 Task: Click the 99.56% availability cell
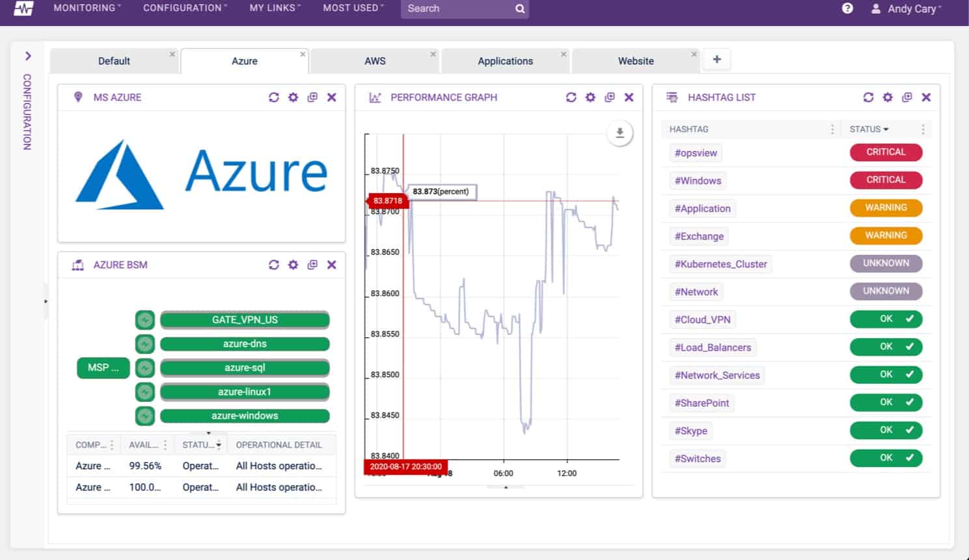tap(145, 466)
